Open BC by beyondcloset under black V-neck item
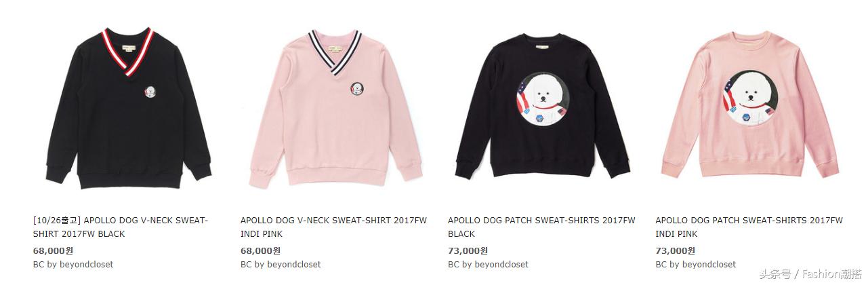 pyautogui.click(x=73, y=265)
